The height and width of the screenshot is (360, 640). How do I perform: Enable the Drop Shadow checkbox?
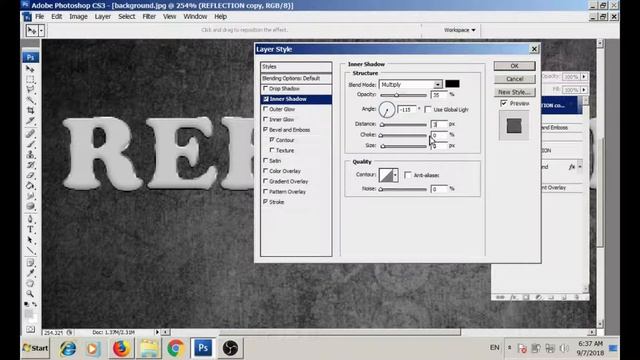pos(265,88)
